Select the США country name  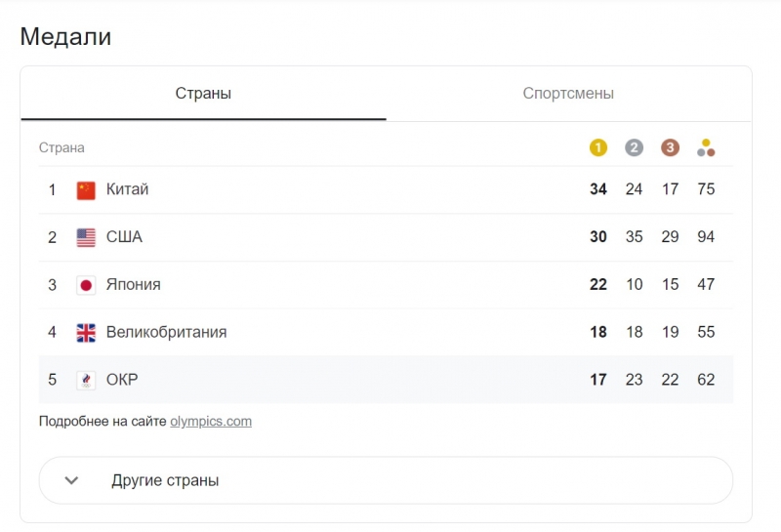point(124,237)
